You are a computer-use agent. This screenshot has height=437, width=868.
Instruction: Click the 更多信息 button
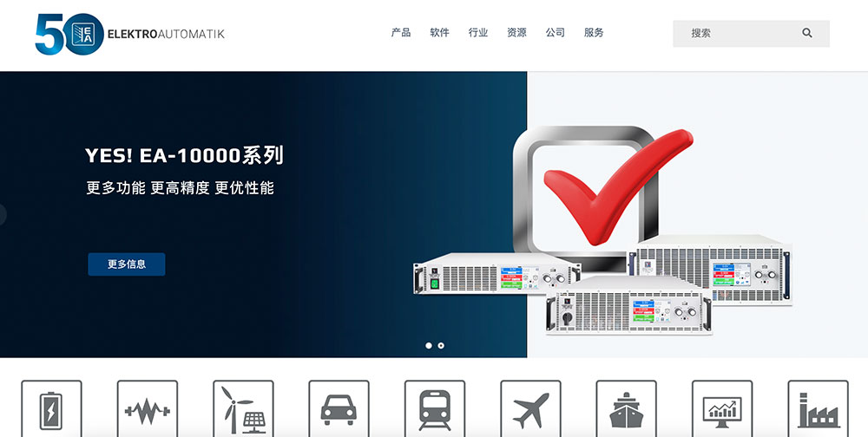click(127, 264)
